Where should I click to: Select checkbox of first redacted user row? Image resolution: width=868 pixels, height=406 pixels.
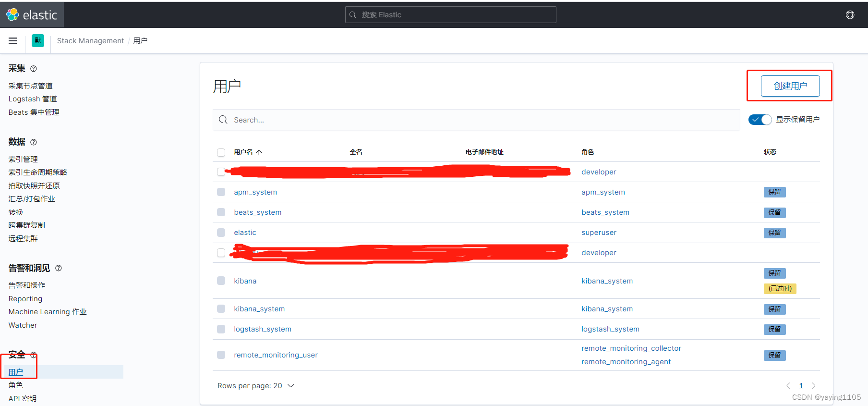pyautogui.click(x=221, y=172)
